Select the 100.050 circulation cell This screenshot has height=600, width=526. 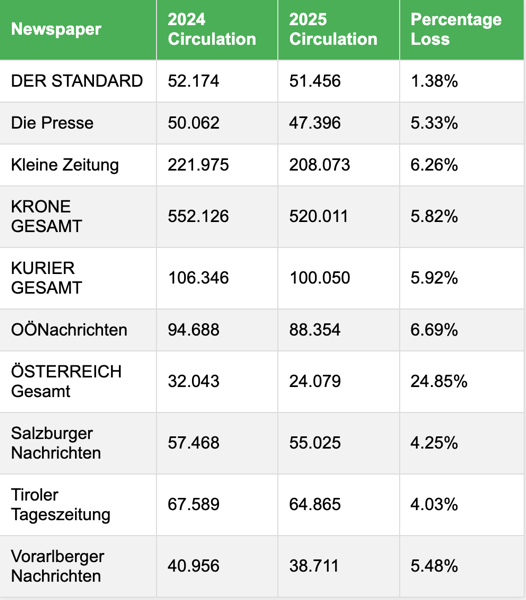[339, 278]
